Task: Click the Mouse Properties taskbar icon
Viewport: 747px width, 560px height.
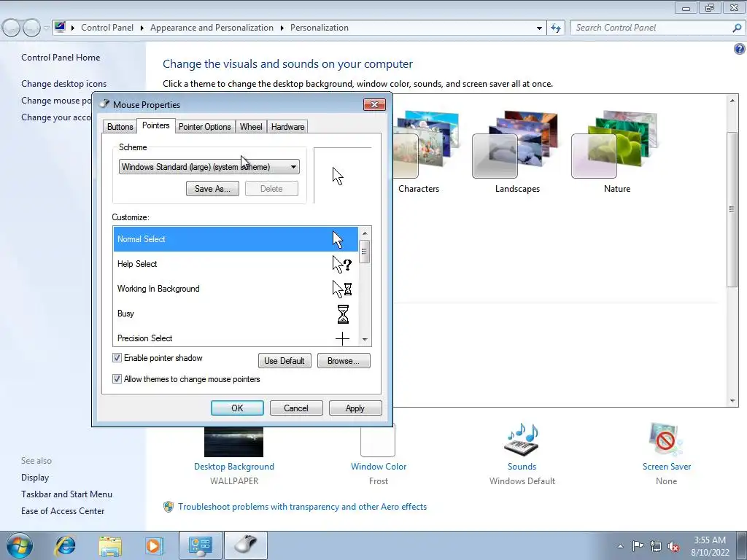Action: point(246,545)
